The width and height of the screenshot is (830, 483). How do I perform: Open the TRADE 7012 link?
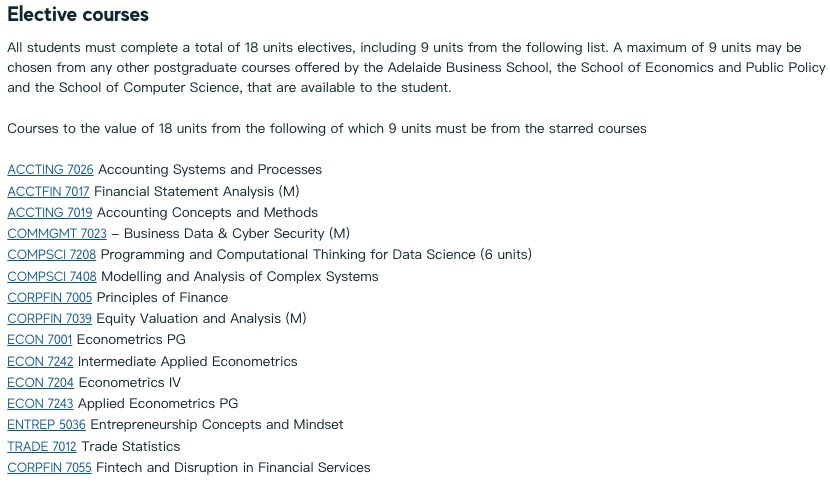coord(41,446)
